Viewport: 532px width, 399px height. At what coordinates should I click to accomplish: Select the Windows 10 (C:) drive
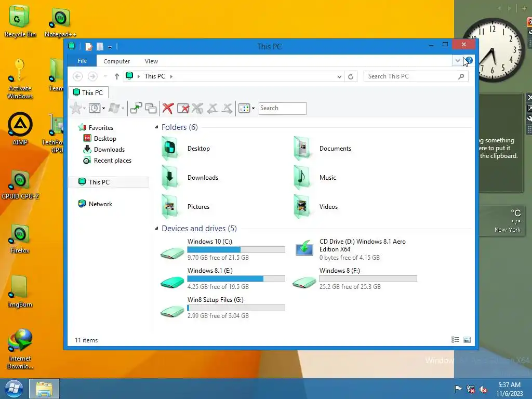point(222,250)
